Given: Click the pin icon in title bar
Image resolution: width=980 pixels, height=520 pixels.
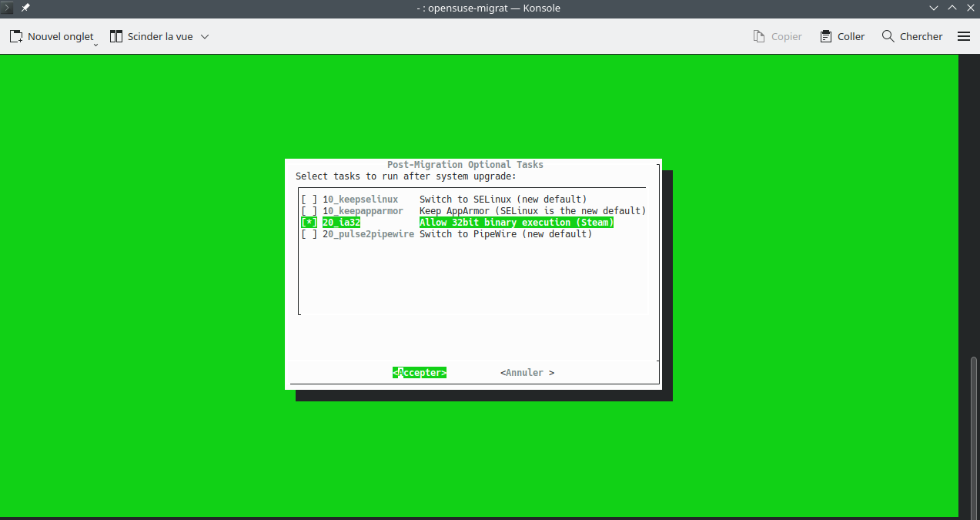Looking at the screenshot, I should pos(25,8).
